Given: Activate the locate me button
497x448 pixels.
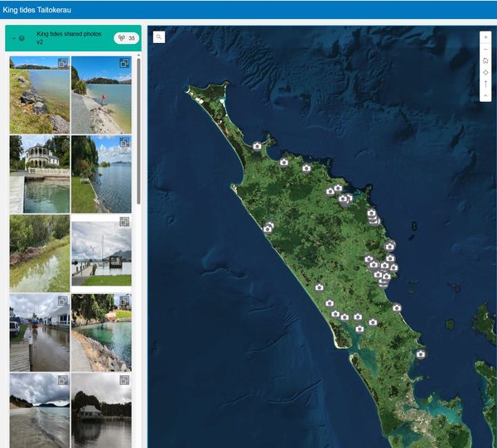Looking at the screenshot, I should tap(485, 73).
